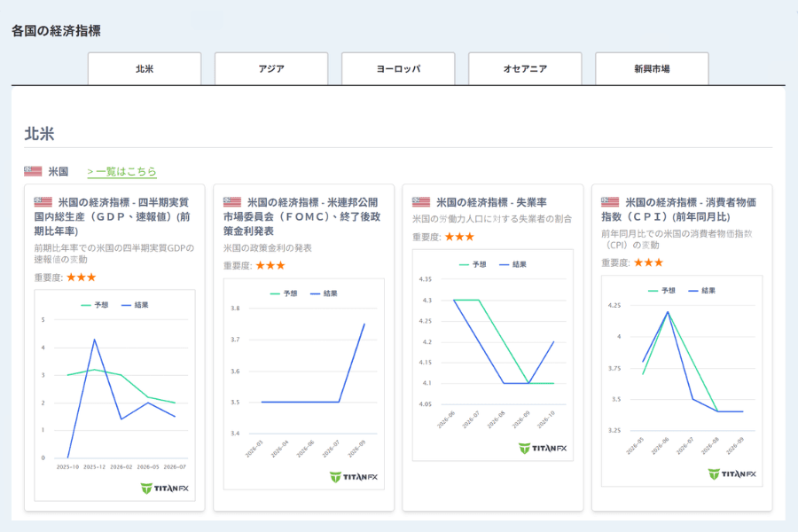Click the flag icon on the CPI card

click(x=610, y=202)
